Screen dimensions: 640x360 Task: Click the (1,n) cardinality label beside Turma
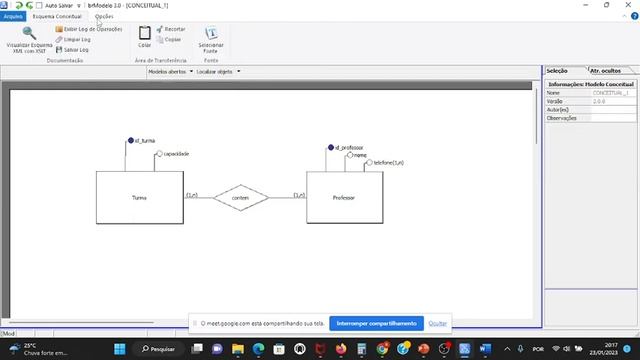point(192,195)
